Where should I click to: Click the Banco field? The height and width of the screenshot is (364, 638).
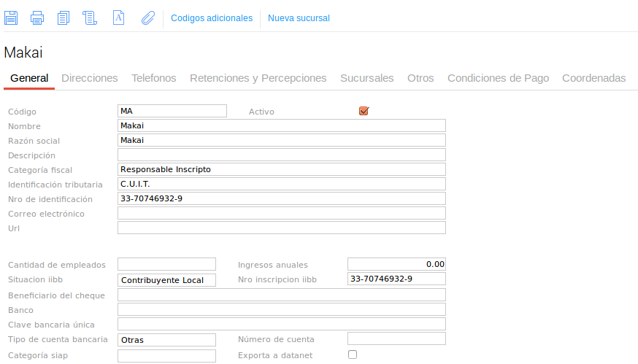tap(282, 309)
